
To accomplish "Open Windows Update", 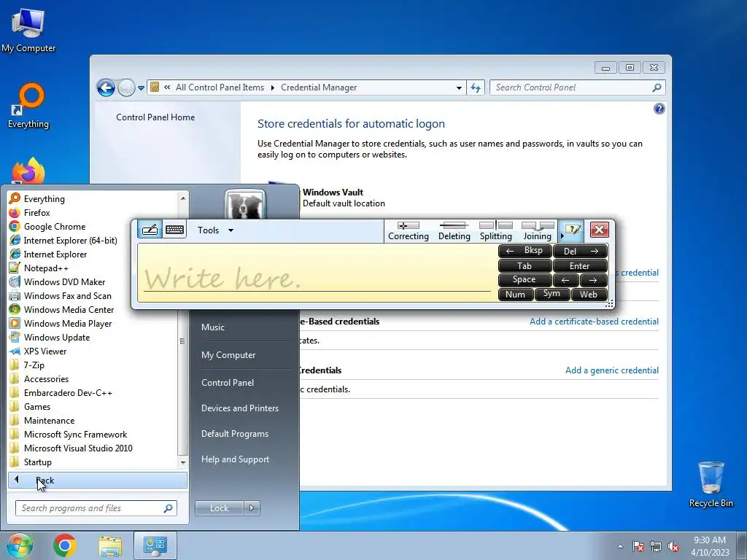I will pos(93,337).
